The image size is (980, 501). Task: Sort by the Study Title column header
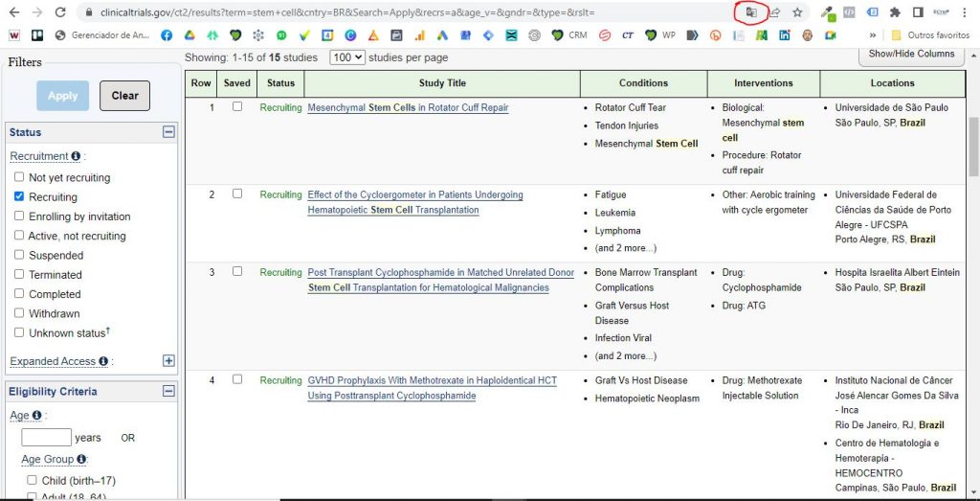tap(442, 83)
